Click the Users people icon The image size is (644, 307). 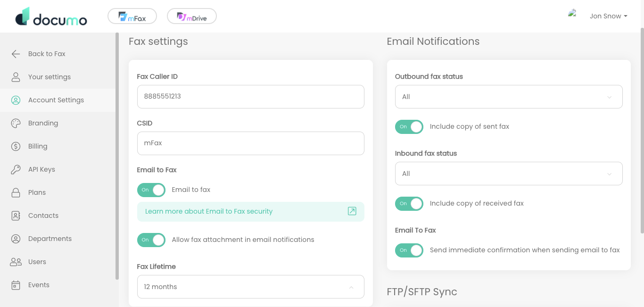coord(16,262)
